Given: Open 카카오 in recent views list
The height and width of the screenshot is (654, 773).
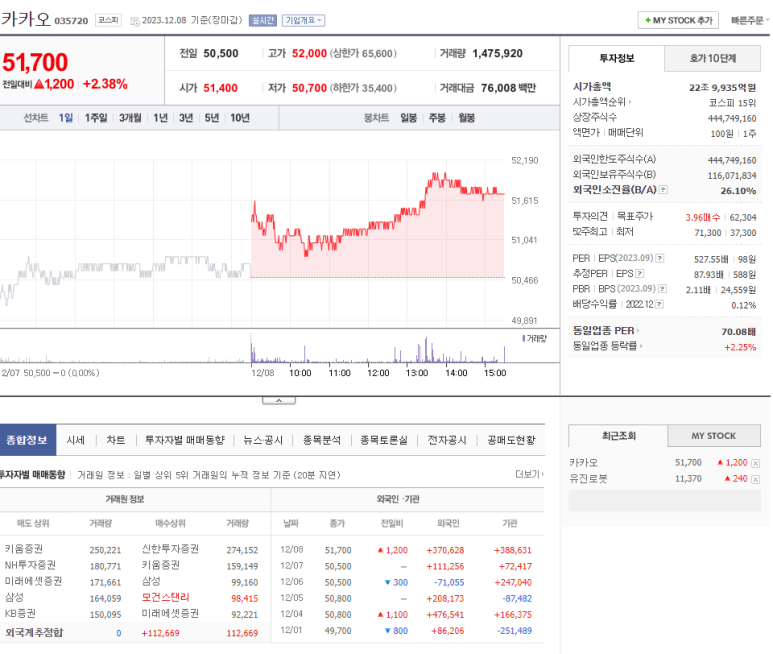Looking at the screenshot, I should pos(583,463).
